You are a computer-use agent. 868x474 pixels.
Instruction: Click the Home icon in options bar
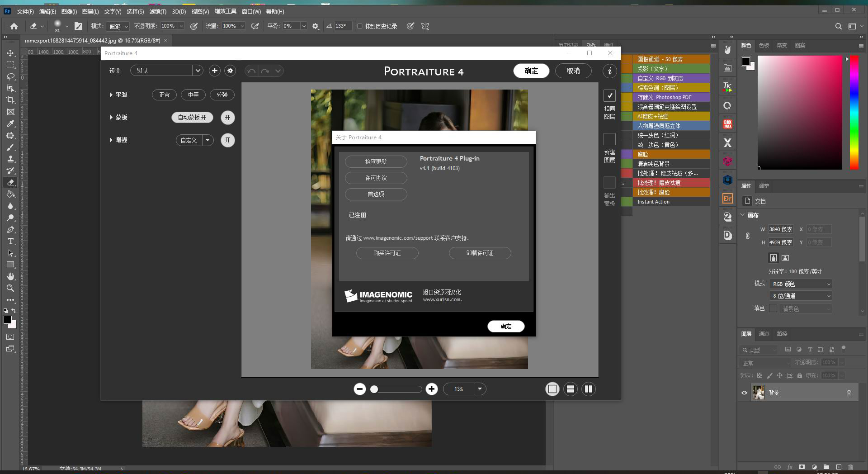[x=14, y=26]
